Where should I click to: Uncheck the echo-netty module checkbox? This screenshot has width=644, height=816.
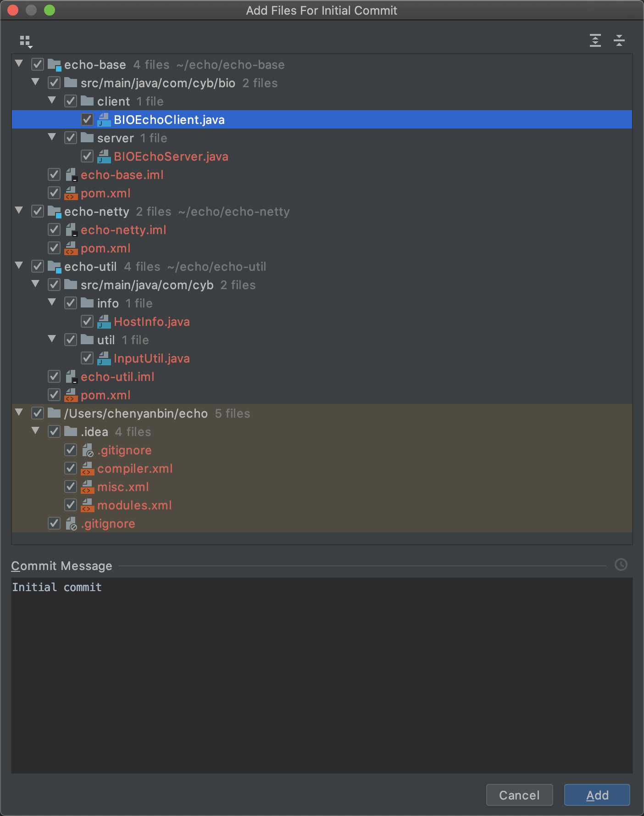pos(38,211)
